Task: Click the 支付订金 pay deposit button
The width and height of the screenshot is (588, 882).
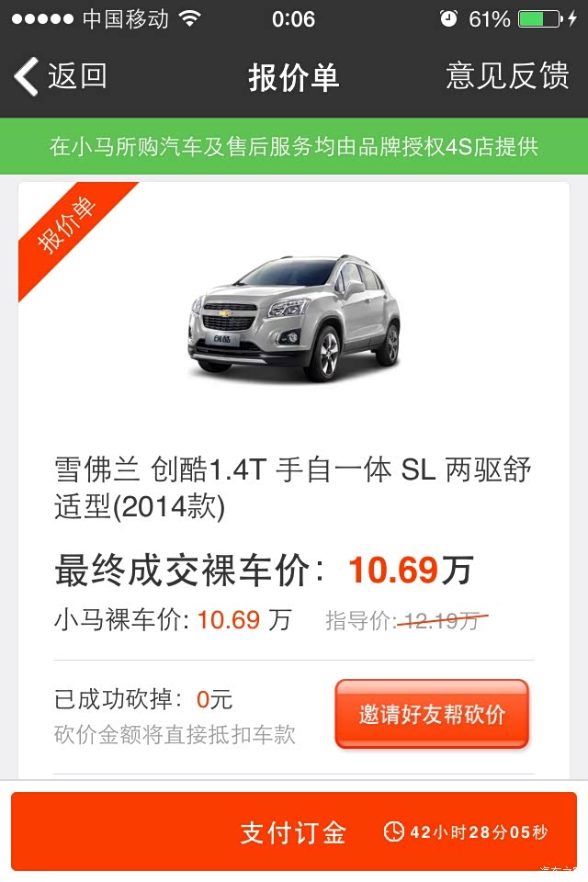Action: (x=294, y=832)
